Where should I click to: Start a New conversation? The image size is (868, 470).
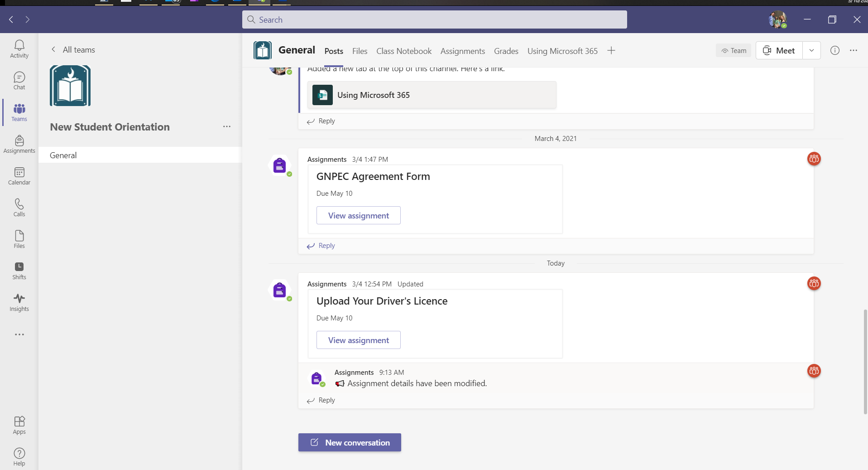350,442
